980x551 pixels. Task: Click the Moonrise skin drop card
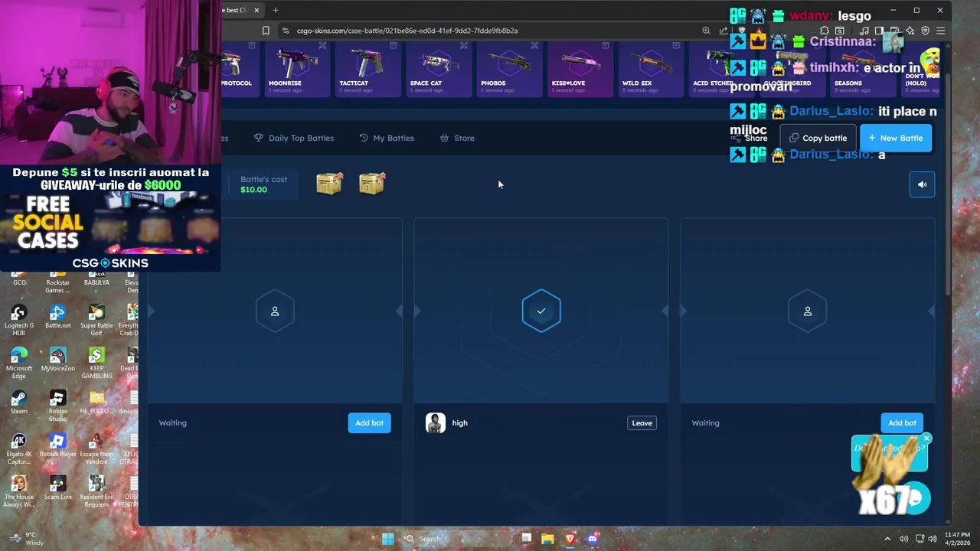click(297, 69)
